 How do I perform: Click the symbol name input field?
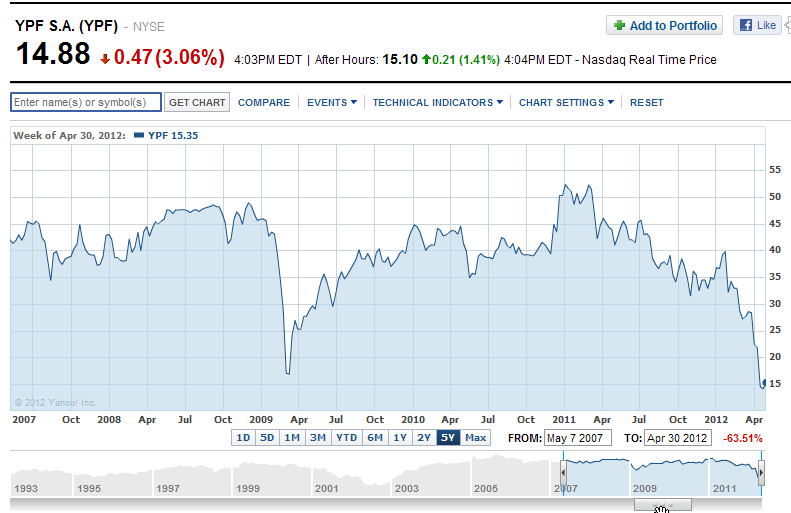click(85, 102)
